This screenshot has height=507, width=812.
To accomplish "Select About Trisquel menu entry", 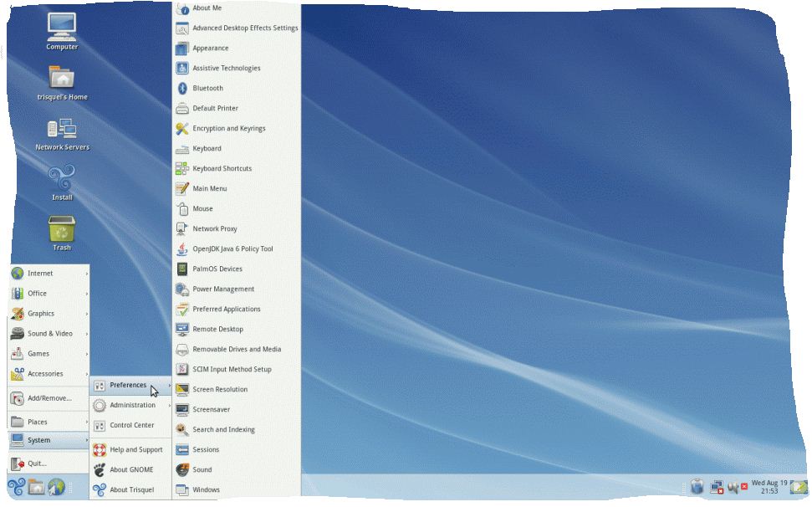I will [x=131, y=490].
